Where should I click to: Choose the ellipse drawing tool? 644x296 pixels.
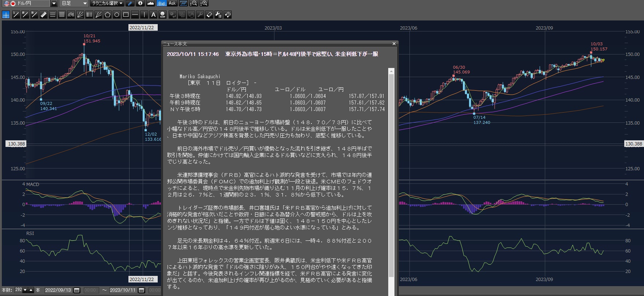point(117,15)
